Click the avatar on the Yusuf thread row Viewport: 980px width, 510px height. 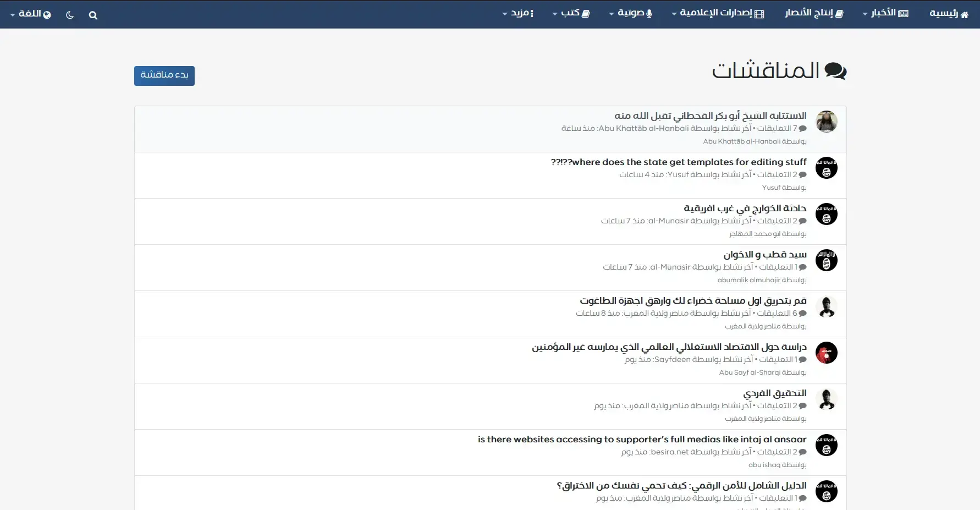tap(826, 168)
